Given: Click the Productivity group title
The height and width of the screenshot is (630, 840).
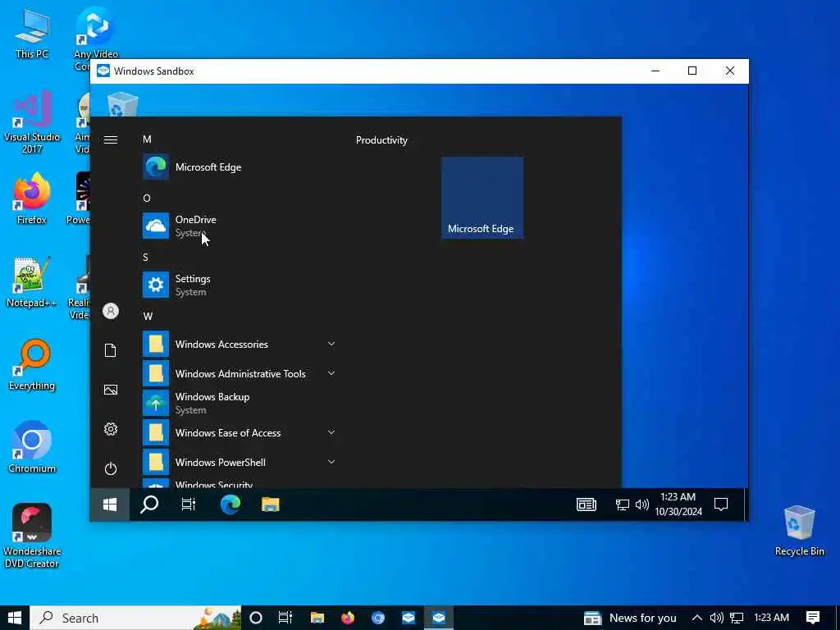Looking at the screenshot, I should click(381, 140).
